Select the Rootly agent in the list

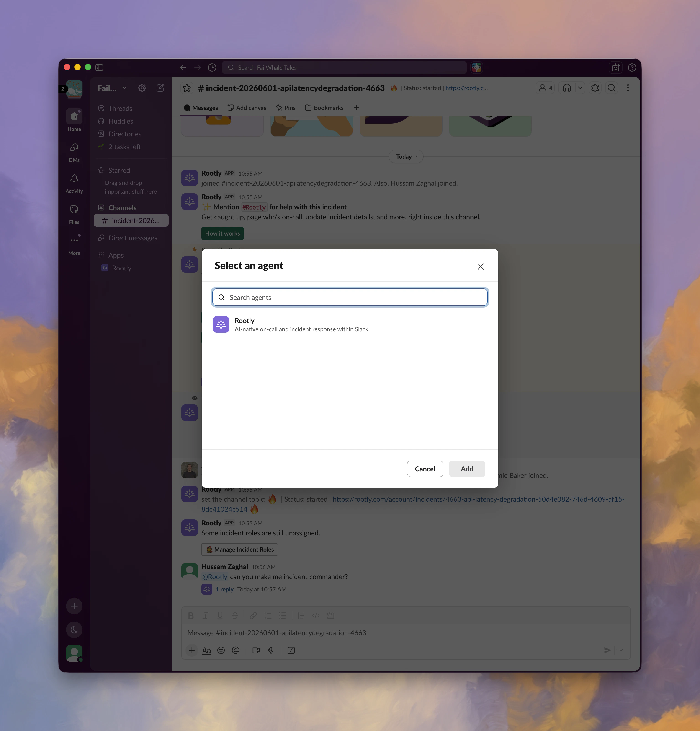(350, 324)
